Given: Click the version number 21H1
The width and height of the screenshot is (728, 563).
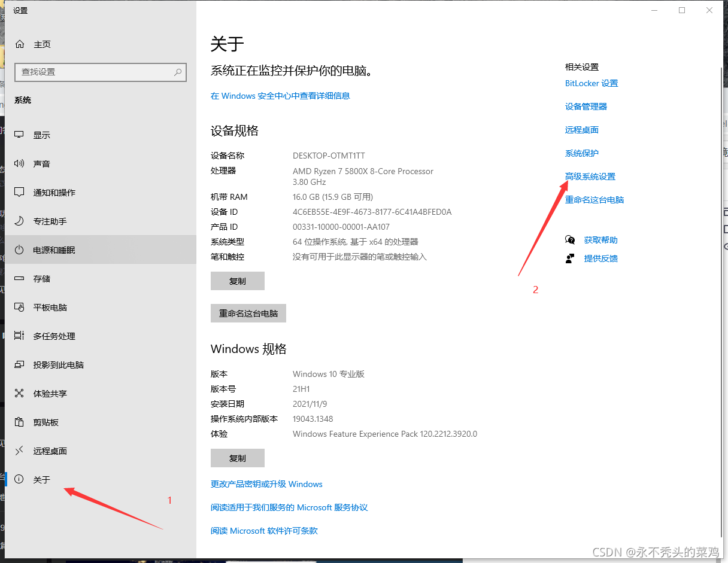Looking at the screenshot, I should click(301, 389).
